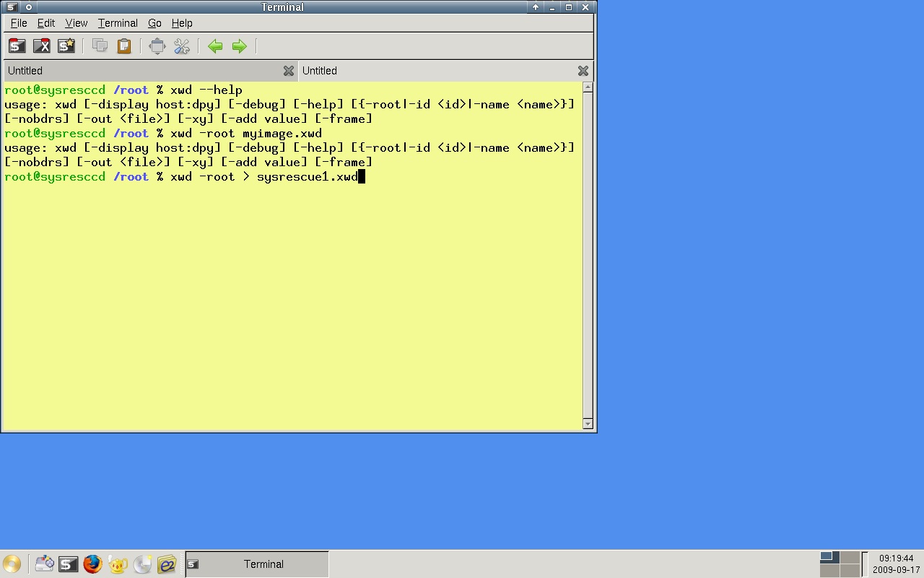Image resolution: width=924 pixels, height=578 pixels.
Task: Click the starred new terminal window icon
Action: click(x=66, y=46)
